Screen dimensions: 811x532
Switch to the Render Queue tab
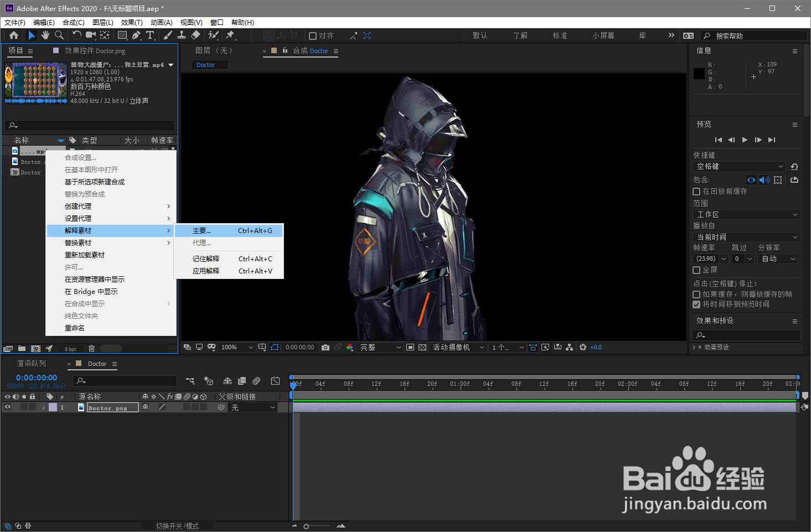point(32,364)
